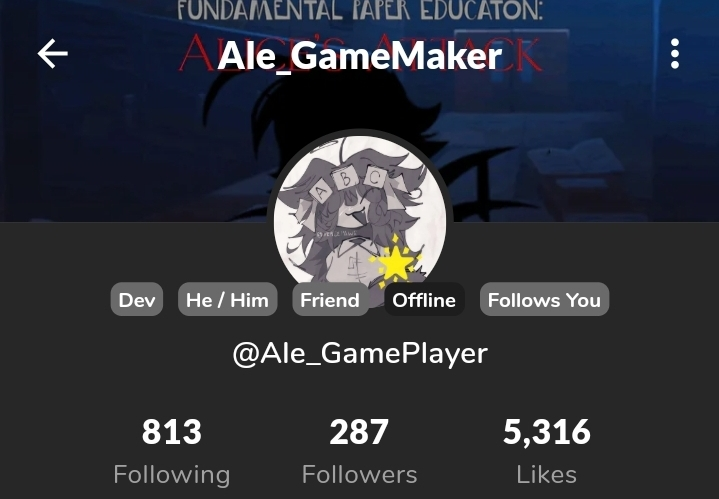Open the 5,316 likes count

[x=547, y=432]
